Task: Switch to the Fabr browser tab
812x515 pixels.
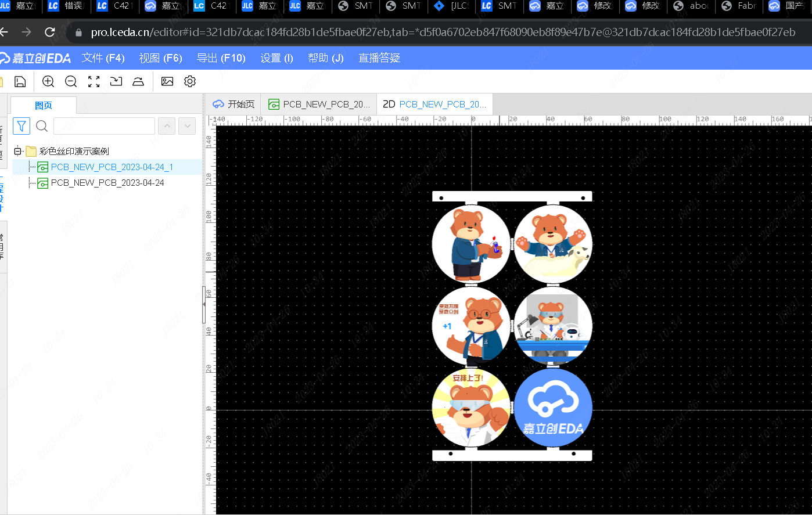Action: click(739, 6)
